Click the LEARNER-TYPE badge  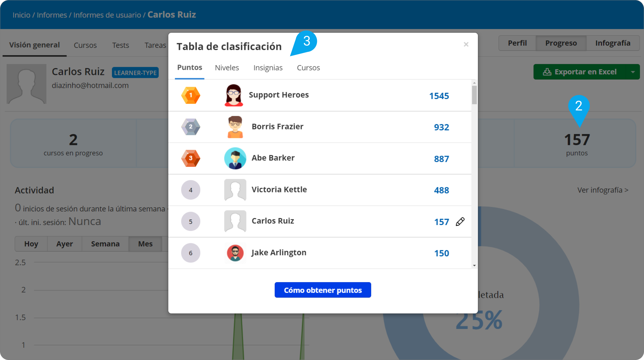[135, 73]
